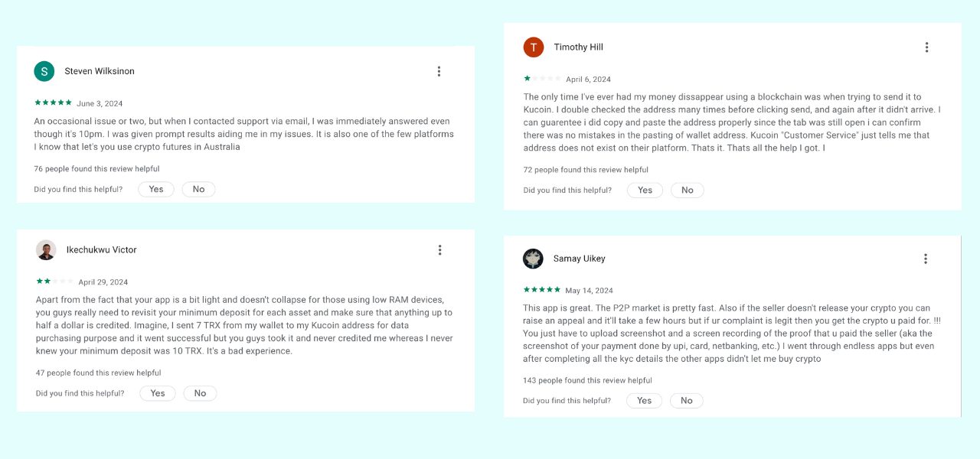This screenshot has width=980, height=459.
Task: Click Steven Wilksinon's green S avatar
Action: point(44,71)
